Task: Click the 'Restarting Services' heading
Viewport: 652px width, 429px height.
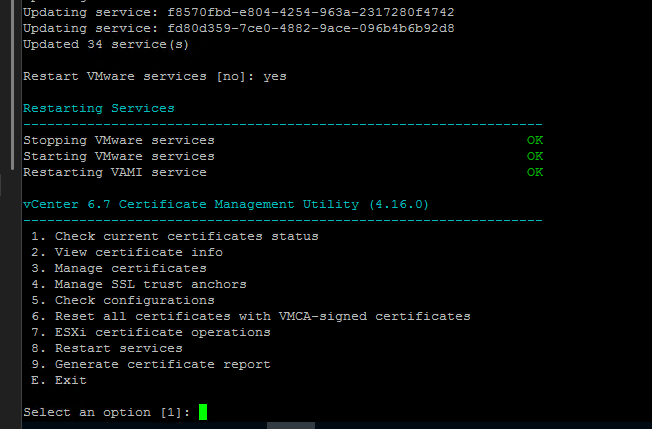Action: click(99, 108)
